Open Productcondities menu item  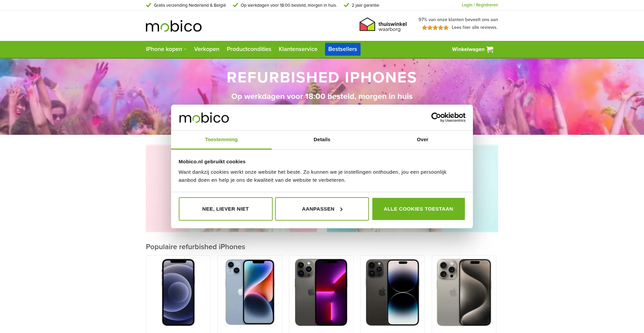[249, 49]
